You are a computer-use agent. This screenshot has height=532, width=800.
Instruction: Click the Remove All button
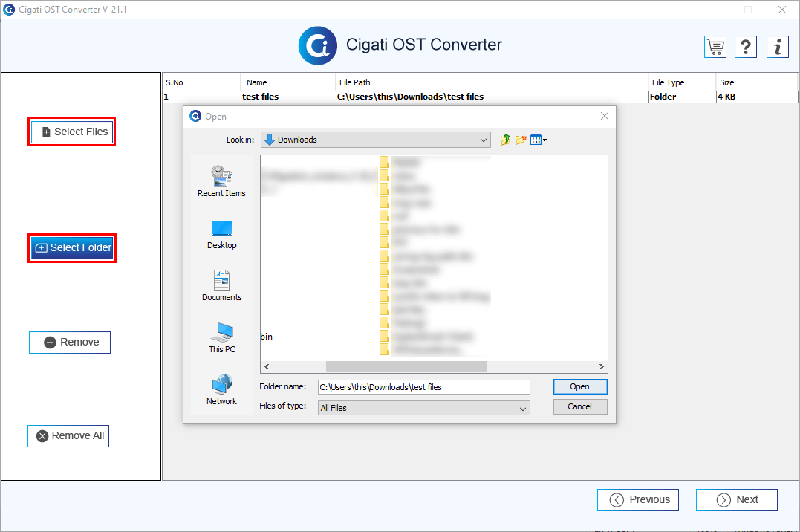coord(68,436)
